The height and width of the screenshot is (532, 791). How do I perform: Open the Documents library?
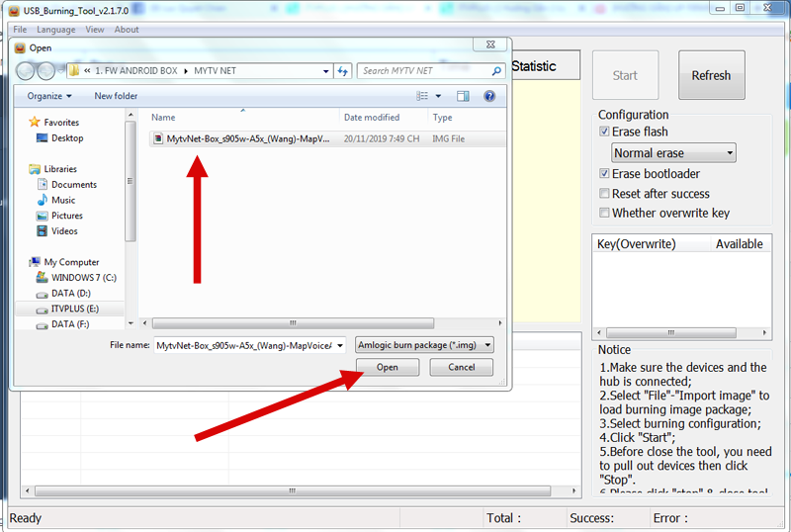(x=73, y=185)
